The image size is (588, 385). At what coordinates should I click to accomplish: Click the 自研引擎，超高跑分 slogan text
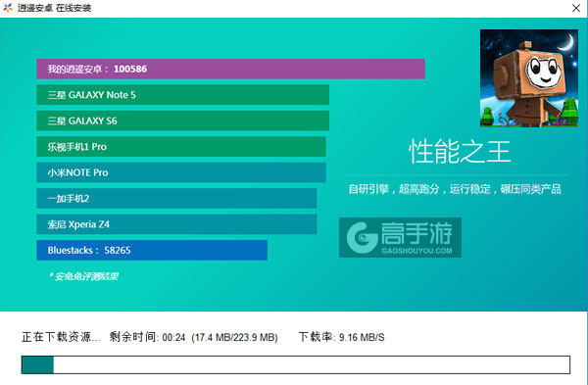click(x=455, y=189)
